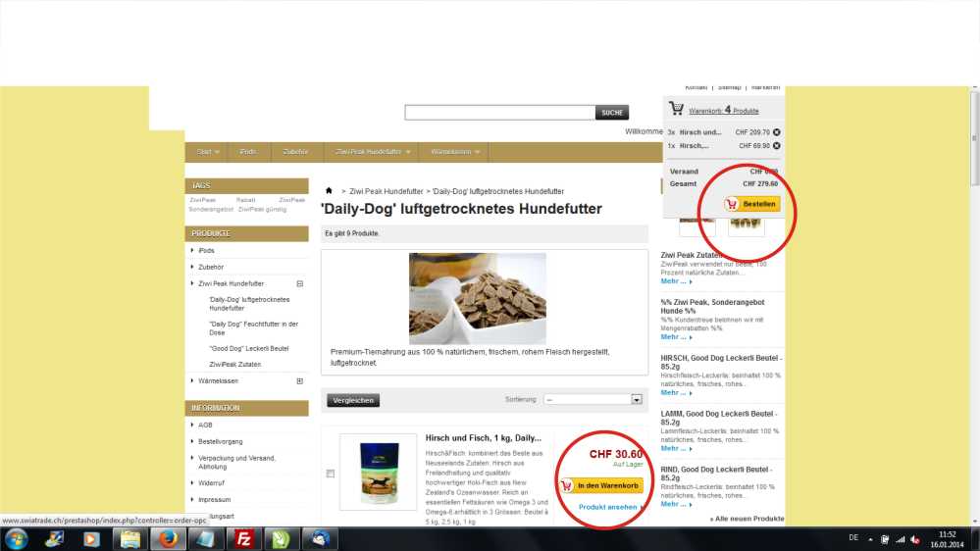This screenshot has height=551, width=980.
Task: Remove the 3x Hirsch und item from cart
Action: point(776,132)
